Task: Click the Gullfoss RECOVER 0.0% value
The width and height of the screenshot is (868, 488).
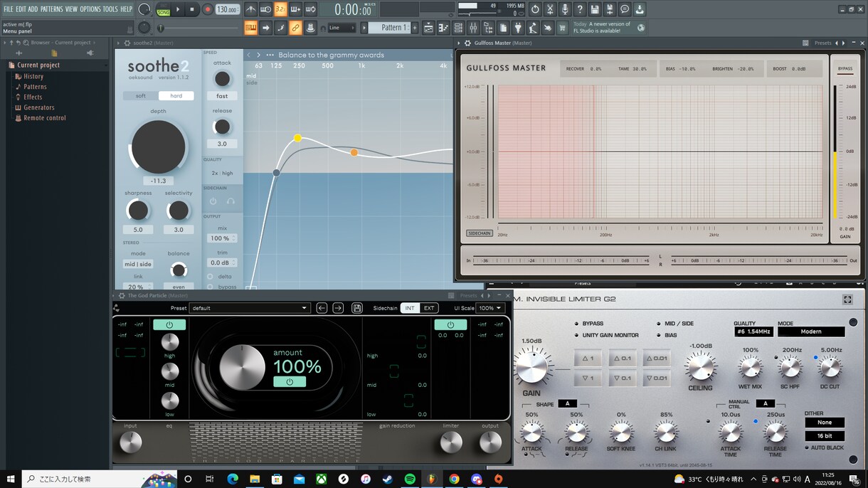Action: click(596, 69)
